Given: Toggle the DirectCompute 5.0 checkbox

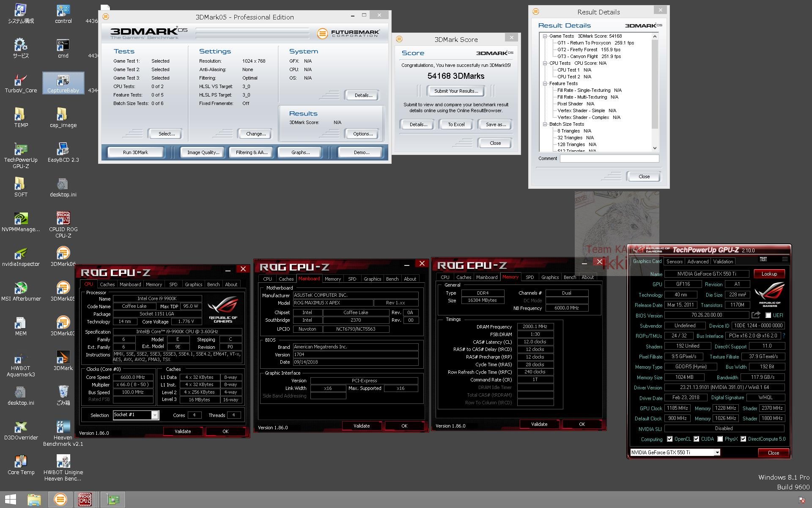Looking at the screenshot, I should pyautogui.click(x=743, y=439).
